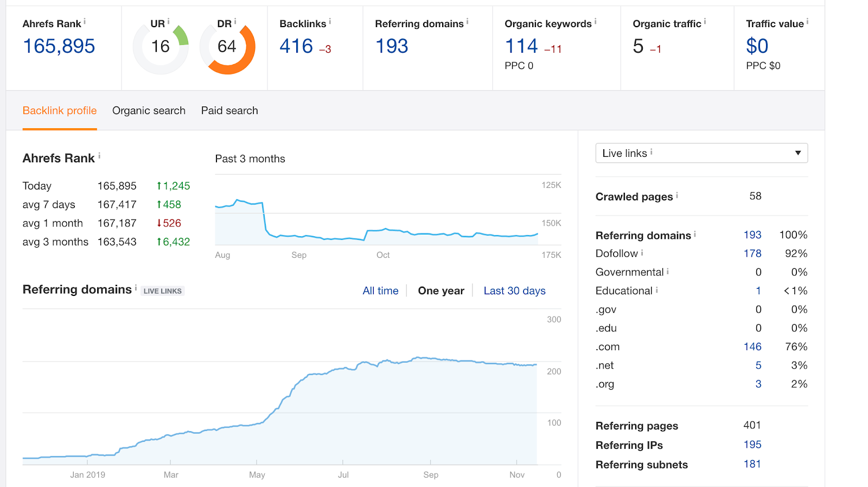Click info icon beside Organic traffic
The height and width of the screenshot is (487, 868).
pyautogui.click(x=705, y=22)
